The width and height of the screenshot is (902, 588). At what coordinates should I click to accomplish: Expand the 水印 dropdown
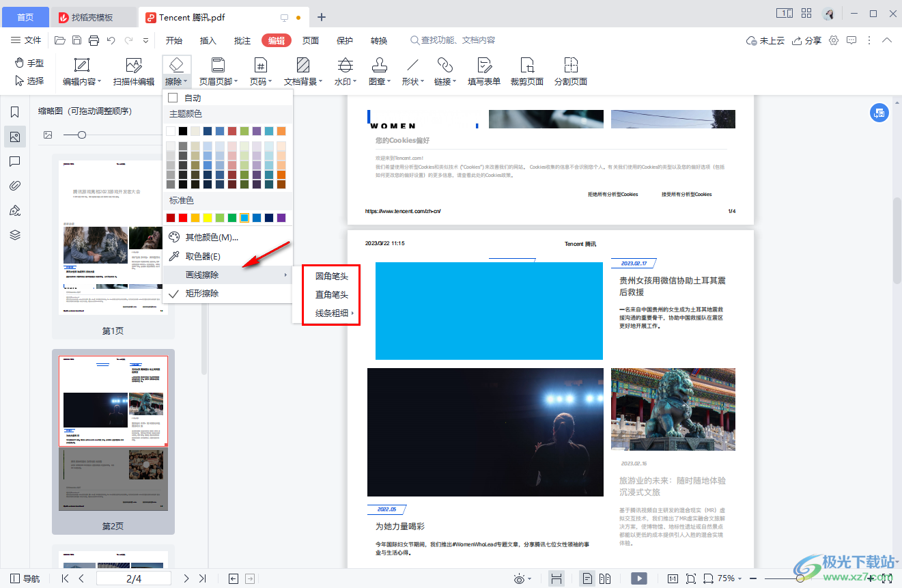click(x=356, y=82)
